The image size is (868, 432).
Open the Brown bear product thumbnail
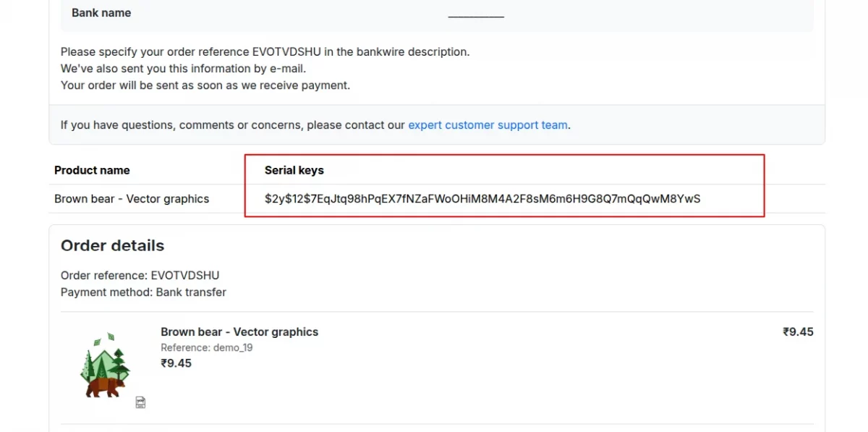pos(106,365)
